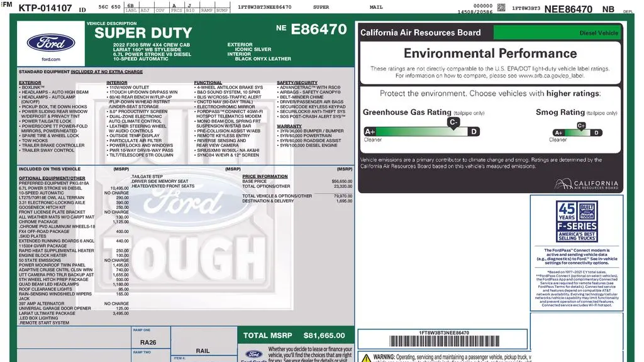Viewport: 644px width, 362px height.
Task: Click the C+ marker on Smog Rating scale
Action: point(580,126)
